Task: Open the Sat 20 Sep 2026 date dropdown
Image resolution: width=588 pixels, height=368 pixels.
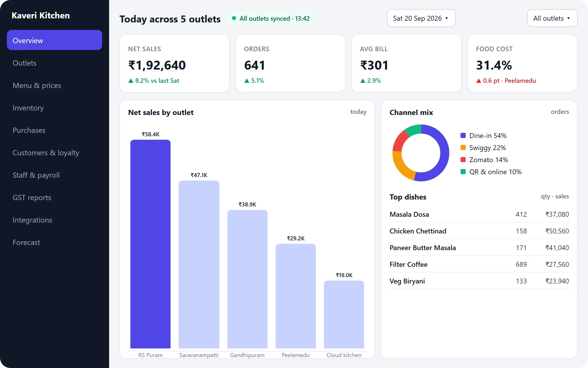Action: (x=421, y=18)
